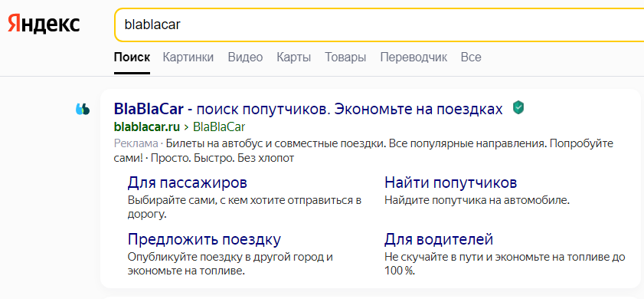Open the Для пассажиров sitelink
644x299 pixels.
pos(188,182)
